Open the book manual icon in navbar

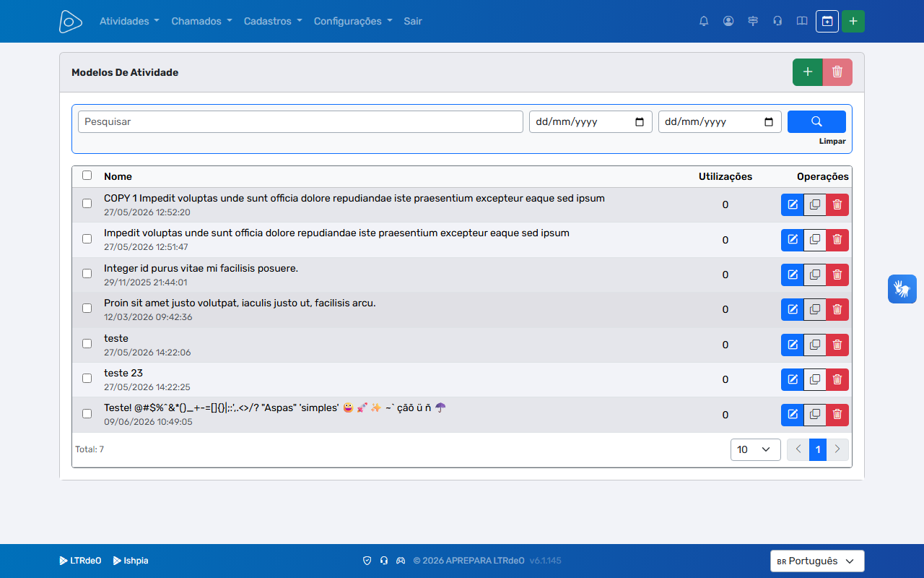pos(802,21)
